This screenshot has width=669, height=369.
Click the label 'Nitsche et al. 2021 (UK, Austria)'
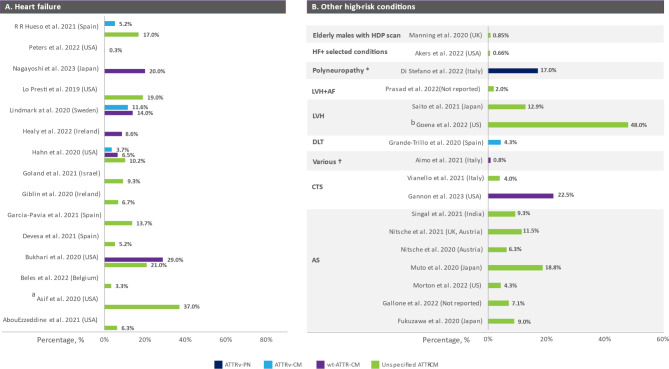click(x=436, y=232)
